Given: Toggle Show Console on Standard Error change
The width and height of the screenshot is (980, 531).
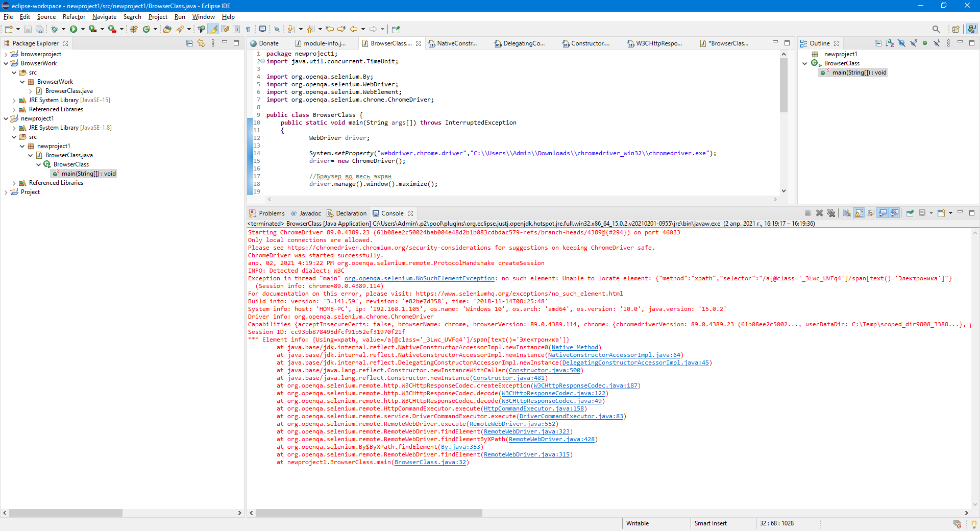Looking at the screenshot, I should 895,213.
